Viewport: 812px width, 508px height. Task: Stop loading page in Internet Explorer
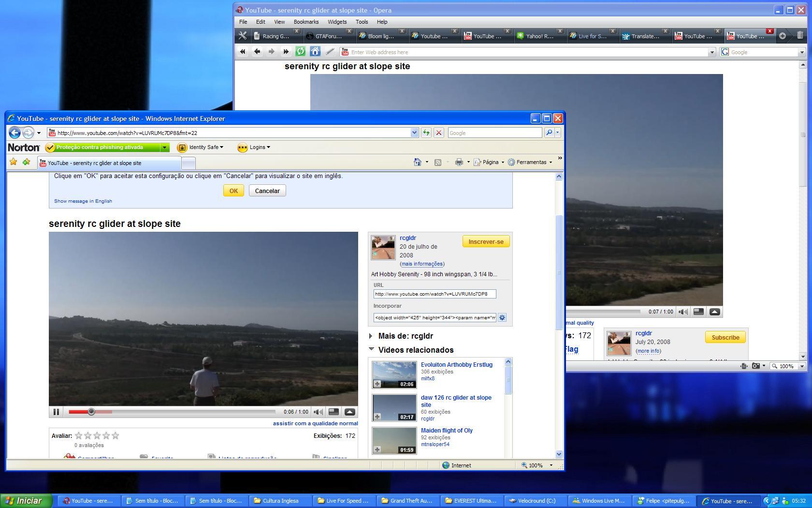click(439, 133)
